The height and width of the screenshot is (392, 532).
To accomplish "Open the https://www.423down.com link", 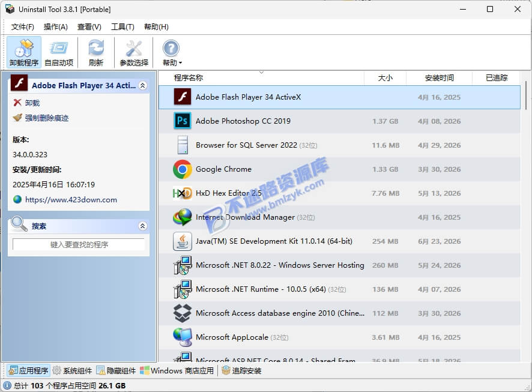I will click(x=71, y=200).
